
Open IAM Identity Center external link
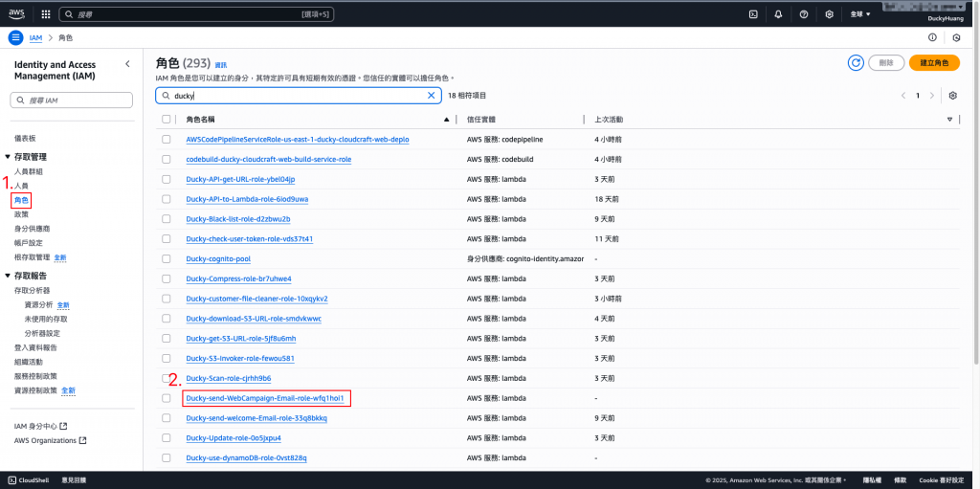click(40, 426)
